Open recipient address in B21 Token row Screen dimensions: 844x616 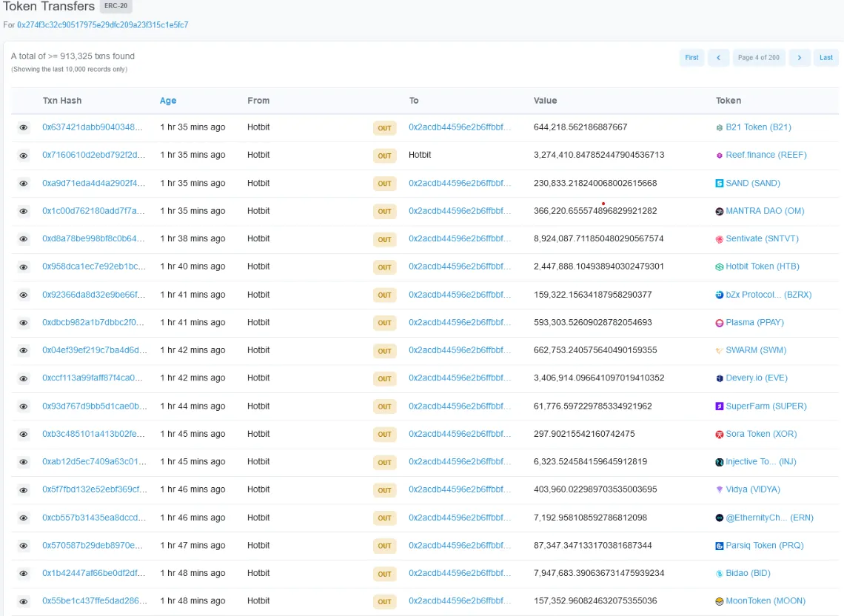click(460, 127)
